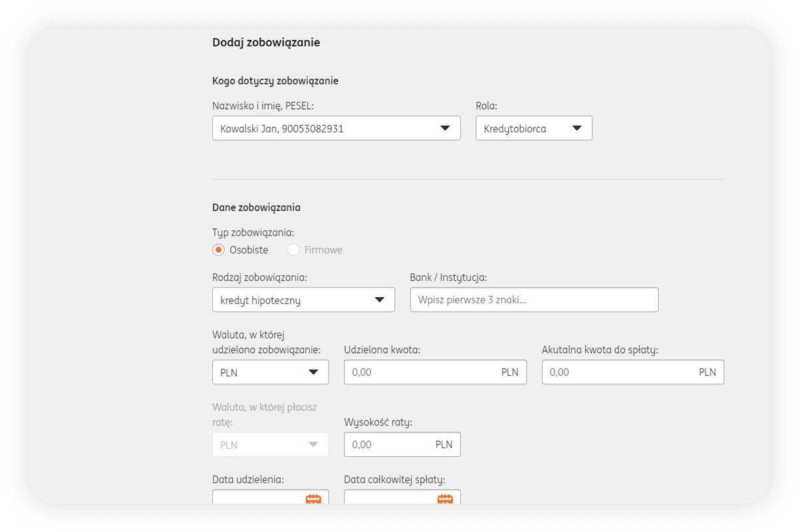This screenshot has height=532, width=798.
Task: Expand the Rodzaj zobowiązania selector
Action: pyautogui.click(x=293, y=300)
